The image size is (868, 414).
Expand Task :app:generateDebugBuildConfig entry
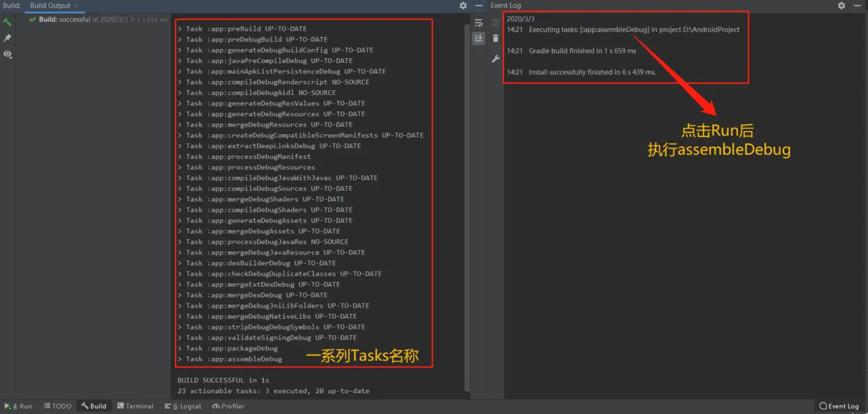pyautogui.click(x=180, y=50)
